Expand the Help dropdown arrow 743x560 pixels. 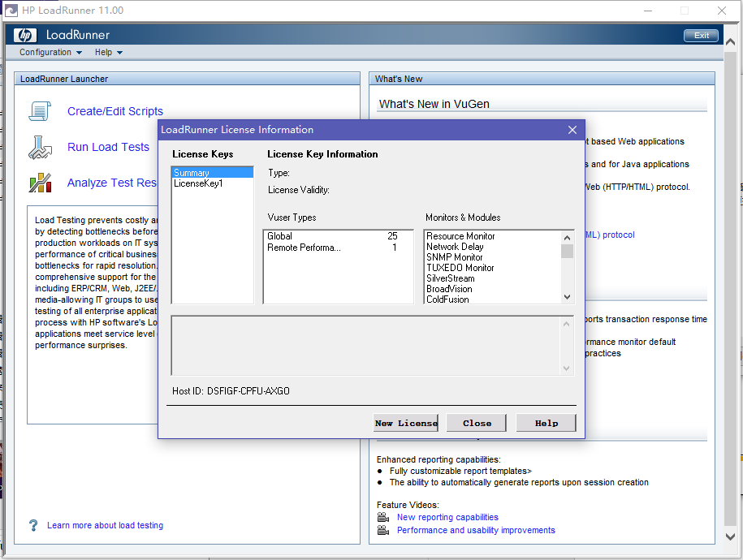pyautogui.click(x=119, y=53)
